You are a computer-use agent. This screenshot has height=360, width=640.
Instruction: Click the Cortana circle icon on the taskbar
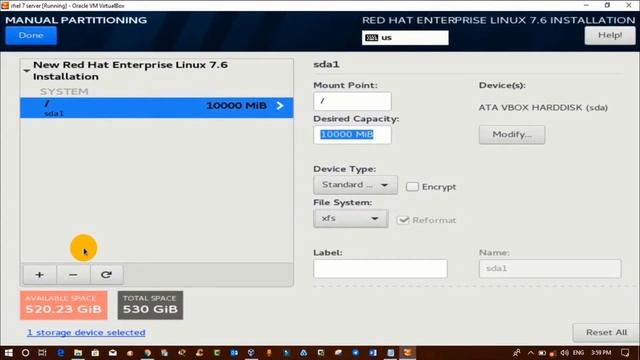25,353
